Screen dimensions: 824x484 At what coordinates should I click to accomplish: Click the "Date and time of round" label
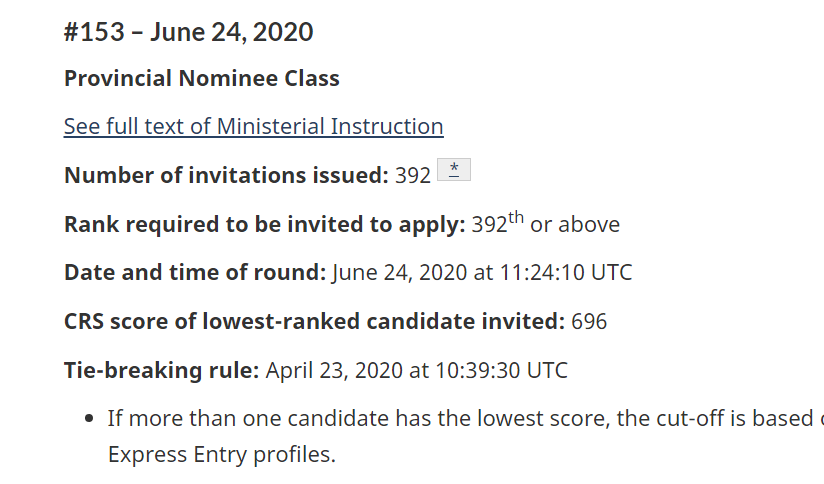(x=194, y=272)
